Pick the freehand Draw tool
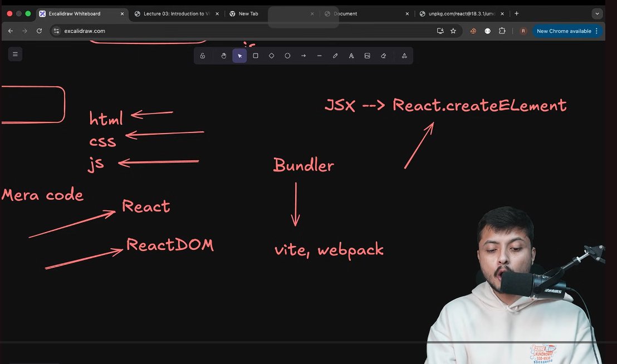The image size is (617, 364). pyautogui.click(x=335, y=56)
